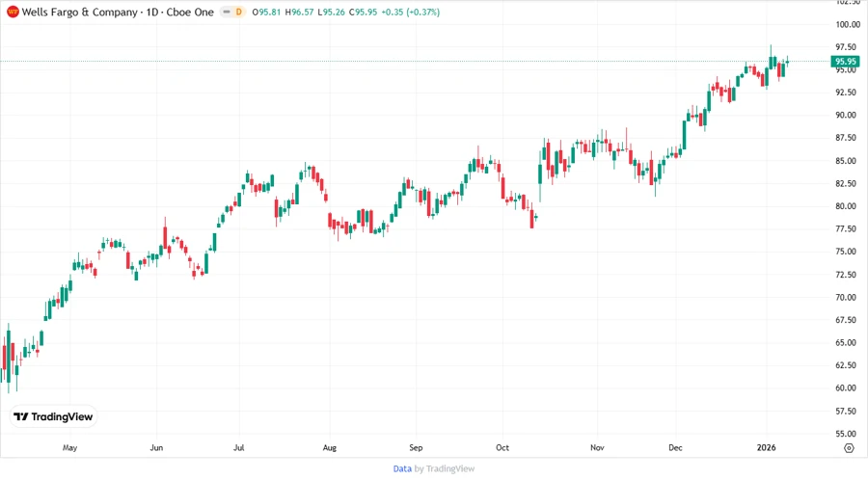This screenshot has width=868, height=480.
Task: Click the 75.00 price axis label
Action: click(x=846, y=252)
